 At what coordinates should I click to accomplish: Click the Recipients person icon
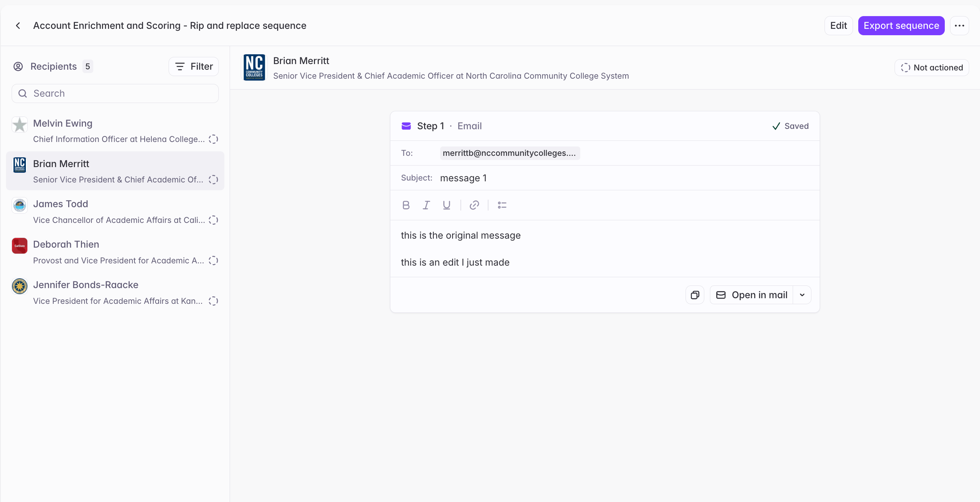coord(18,66)
